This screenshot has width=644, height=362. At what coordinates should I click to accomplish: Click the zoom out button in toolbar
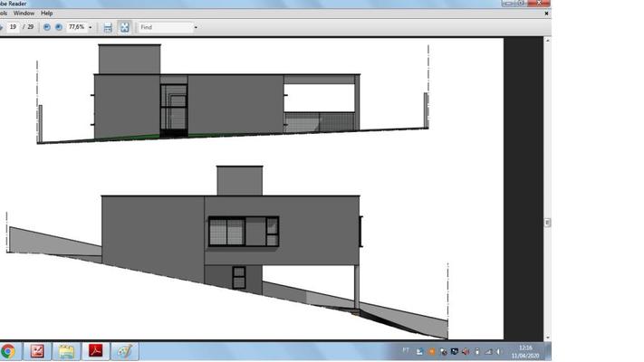47,27
